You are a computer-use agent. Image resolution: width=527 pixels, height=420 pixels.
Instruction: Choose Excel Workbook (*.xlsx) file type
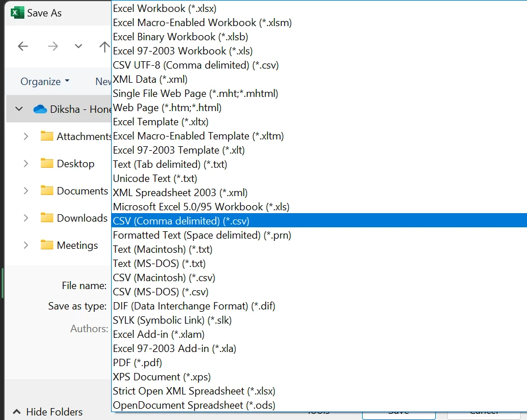pyautogui.click(x=319, y=9)
